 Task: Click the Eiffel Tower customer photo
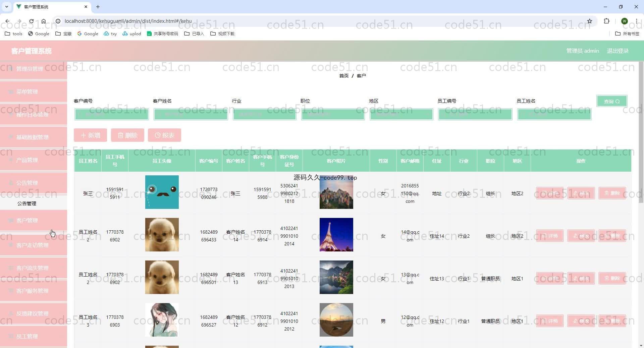(x=336, y=235)
